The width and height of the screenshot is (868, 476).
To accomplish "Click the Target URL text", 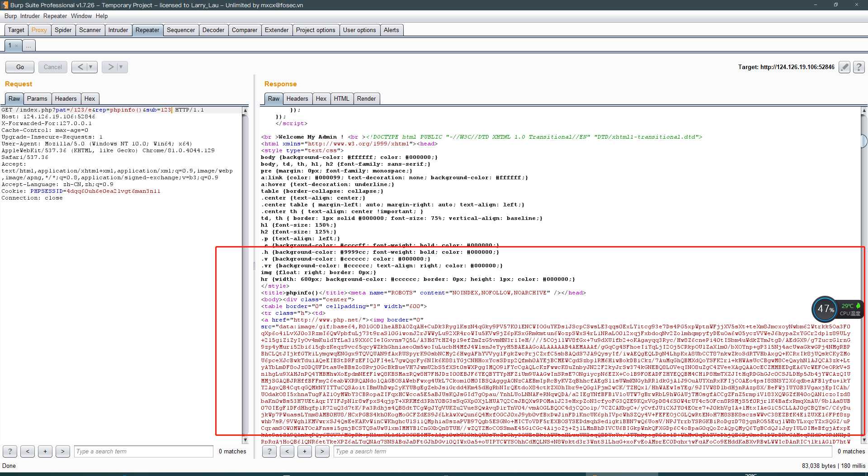I will pyautogui.click(x=786, y=67).
